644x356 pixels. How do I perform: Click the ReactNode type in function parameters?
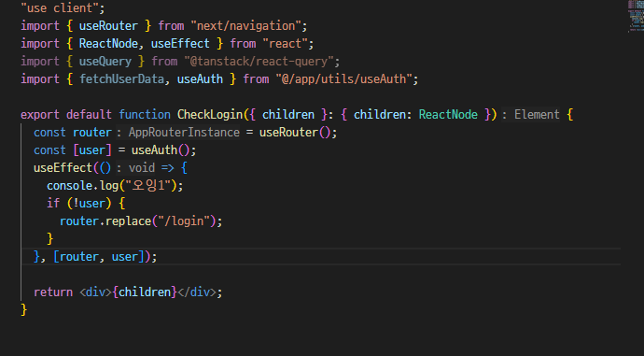click(x=448, y=114)
